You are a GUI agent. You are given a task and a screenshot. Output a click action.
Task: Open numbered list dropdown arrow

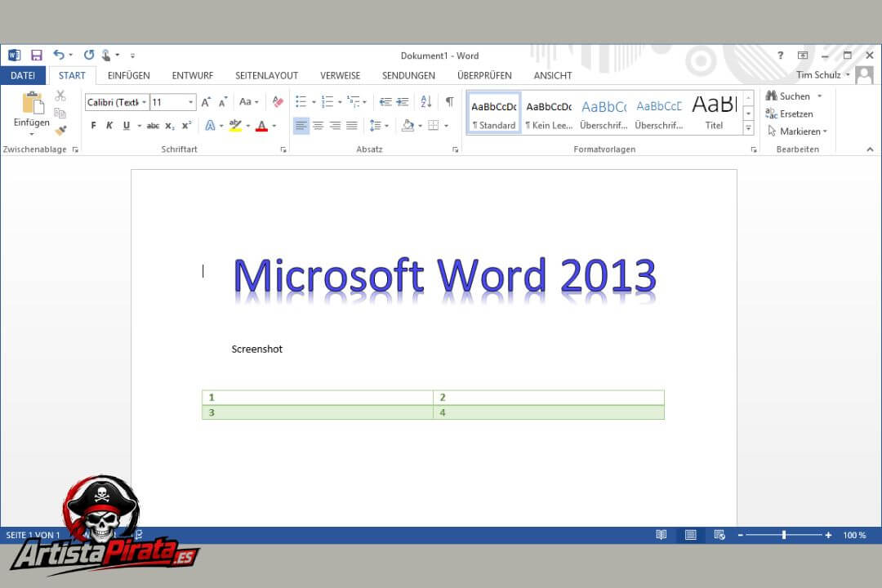tap(340, 102)
